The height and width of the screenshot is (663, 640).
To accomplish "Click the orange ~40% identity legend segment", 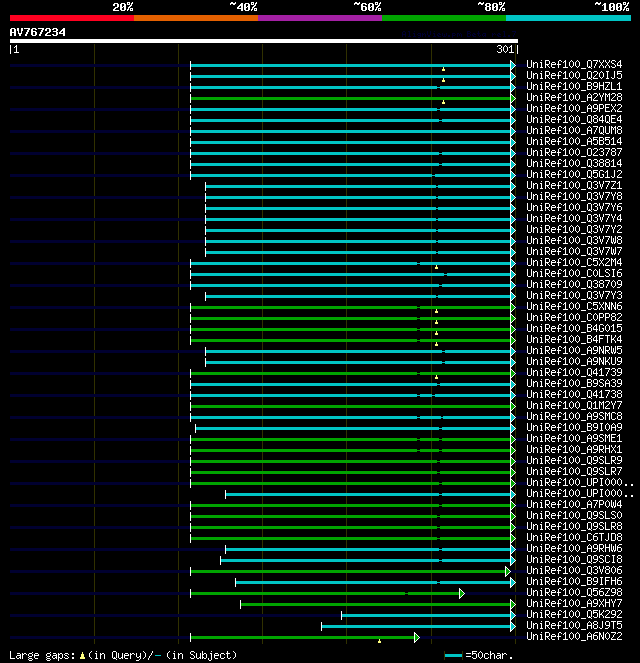I will coord(195,18).
